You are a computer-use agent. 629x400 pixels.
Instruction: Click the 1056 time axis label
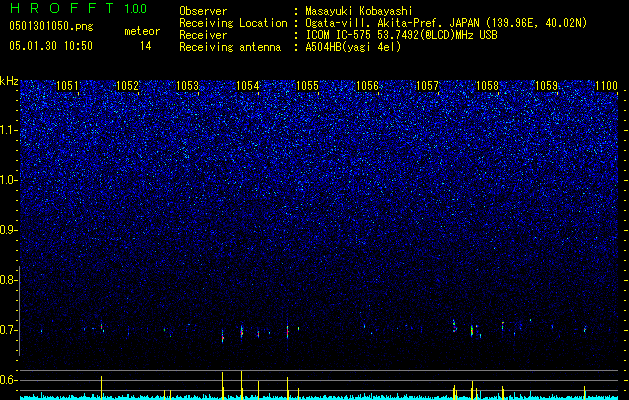(367, 86)
